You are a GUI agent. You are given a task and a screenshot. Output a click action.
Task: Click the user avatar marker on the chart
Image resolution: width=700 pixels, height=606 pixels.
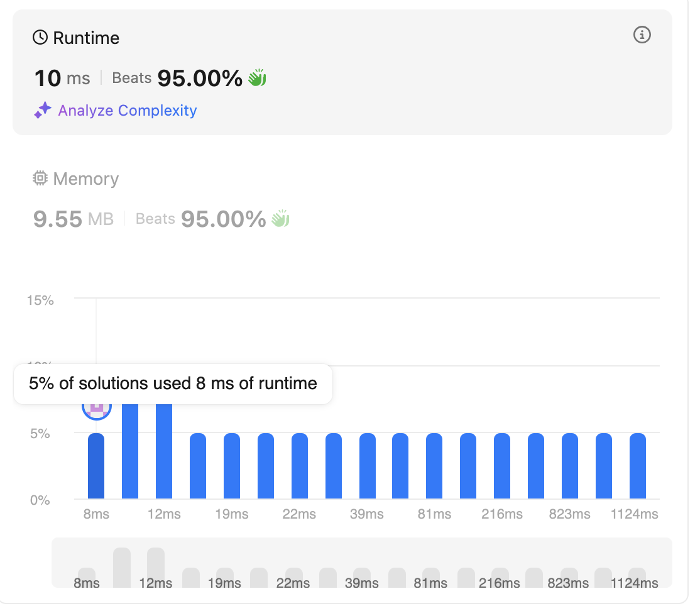pos(97,407)
